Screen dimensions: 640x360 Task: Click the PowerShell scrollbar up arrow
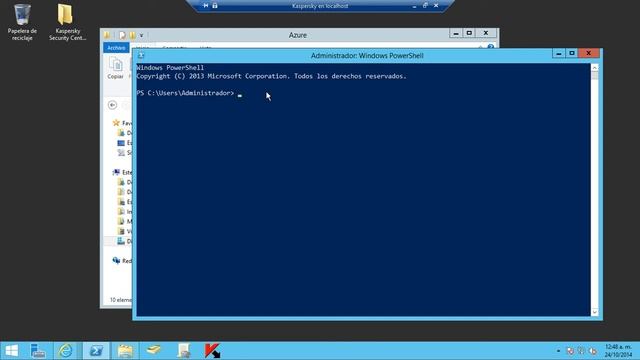click(595, 68)
